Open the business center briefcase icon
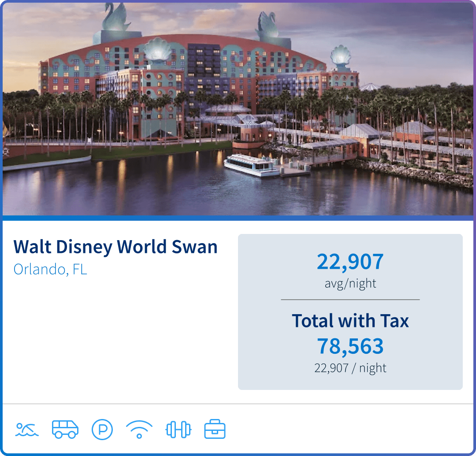Screen dimensions: 476x456 click(x=215, y=428)
